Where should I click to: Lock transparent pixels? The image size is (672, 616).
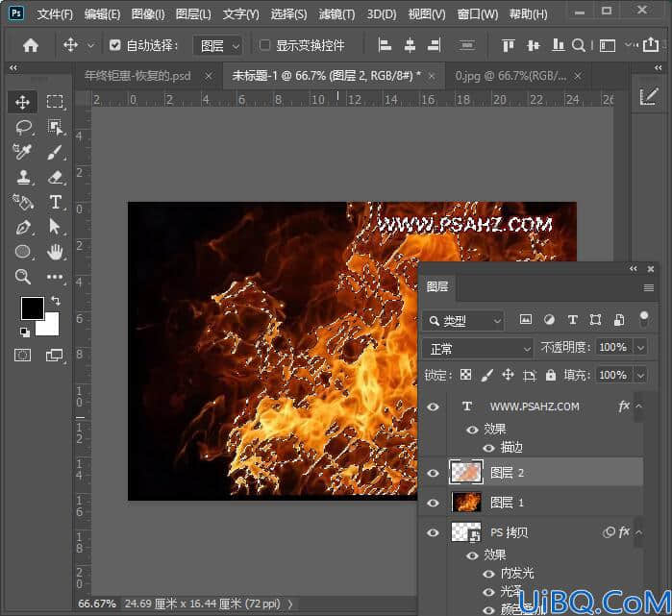[x=466, y=375]
